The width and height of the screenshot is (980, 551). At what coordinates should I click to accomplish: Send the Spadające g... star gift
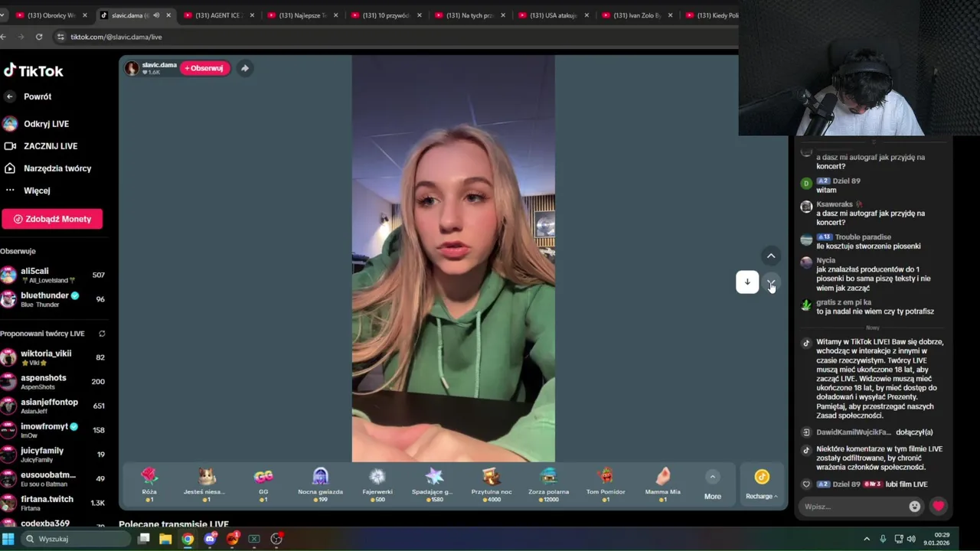[434, 484]
